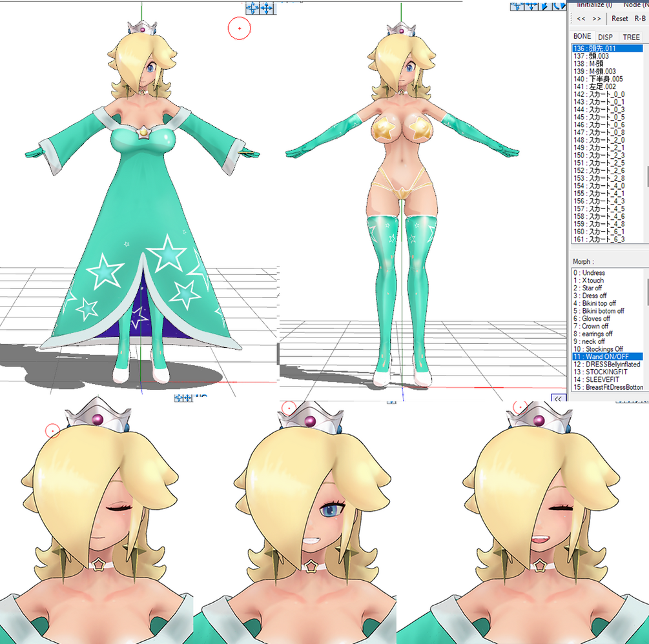Select bone 139 : M-頭.003
Image resolution: width=649 pixels, height=644 pixels.
click(x=607, y=71)
